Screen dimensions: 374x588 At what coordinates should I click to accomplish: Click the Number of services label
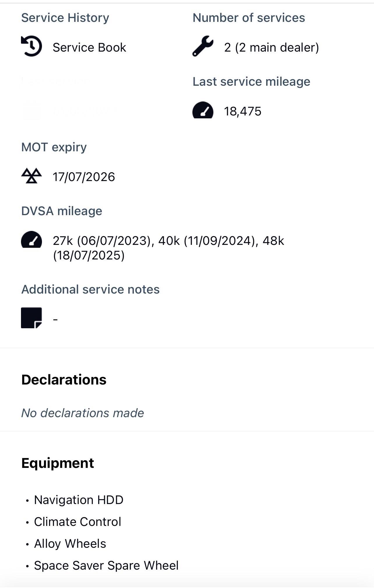click(x=249, y=18)
